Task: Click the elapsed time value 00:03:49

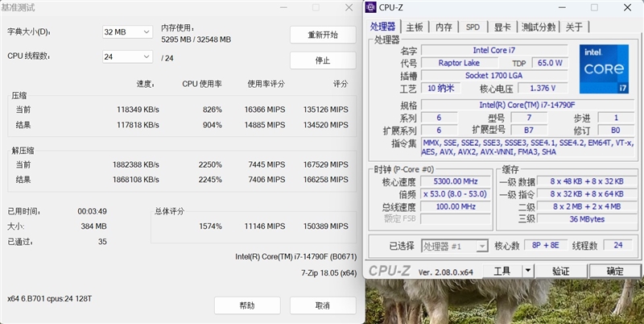Action: 93,211
